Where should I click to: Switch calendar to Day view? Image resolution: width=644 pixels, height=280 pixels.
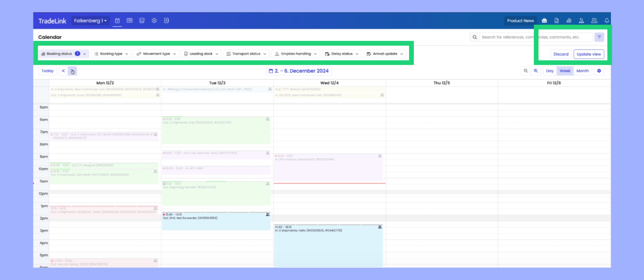pos(550,71)
